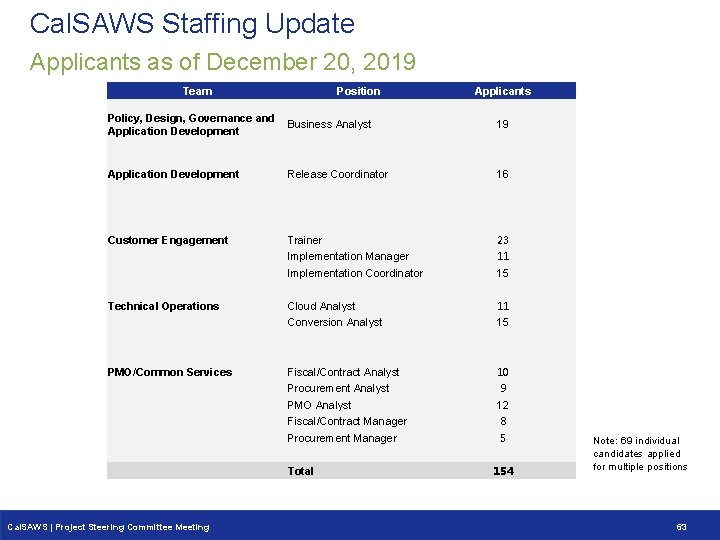Click the Fiscal/Contract Analyst count 10
720x540 pixels.
click(x=503, y=372)
